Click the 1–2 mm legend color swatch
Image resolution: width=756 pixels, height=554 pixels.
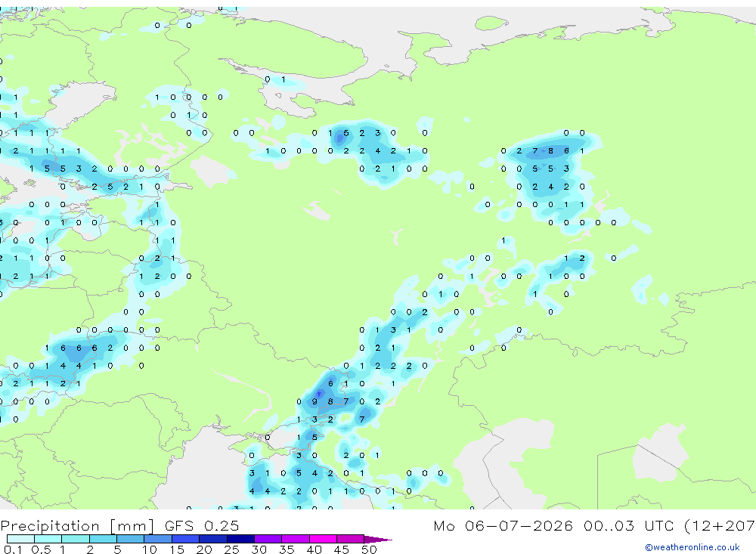tap(75, 539)
